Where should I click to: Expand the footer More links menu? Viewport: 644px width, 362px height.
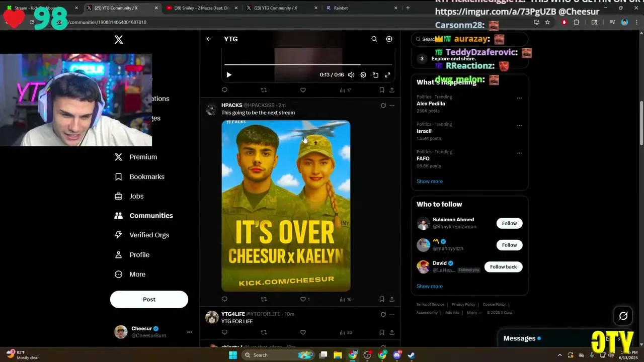[x=474, y=313]
